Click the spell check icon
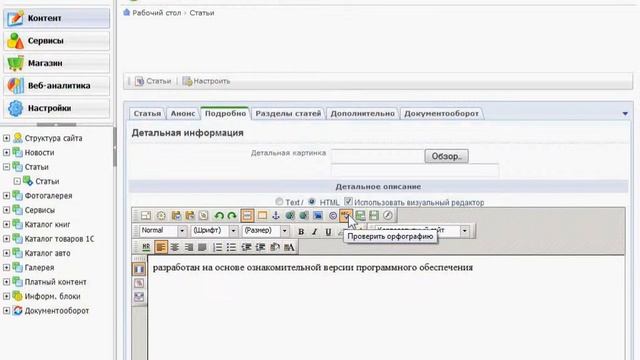 tap(346, 215)
